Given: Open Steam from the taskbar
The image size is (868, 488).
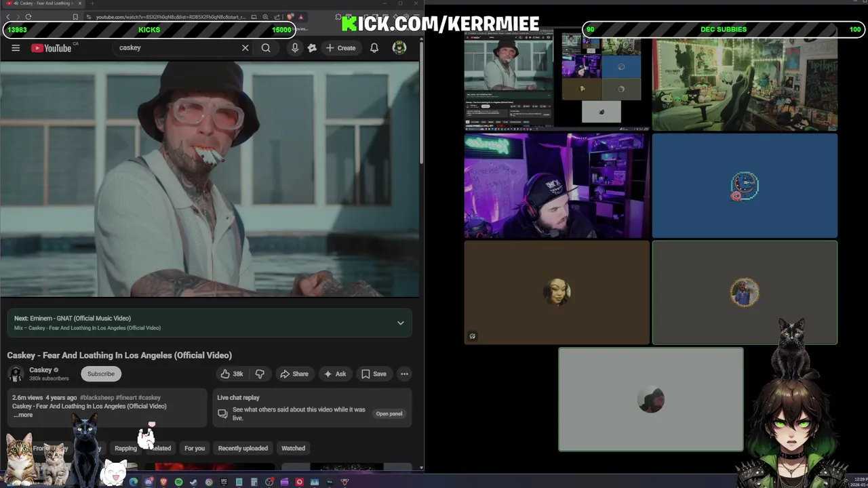Looking at the screenshot, I should pos(193,482).
